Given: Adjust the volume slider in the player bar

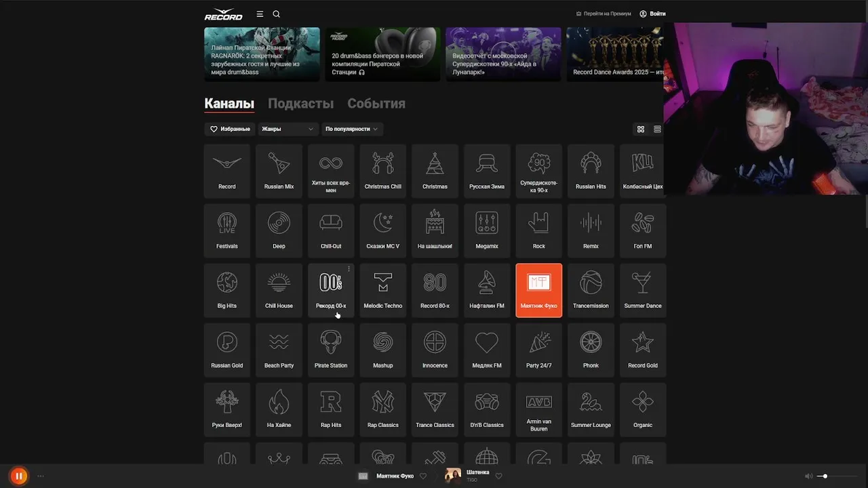Looking at the screenshot, I should 835,476.
